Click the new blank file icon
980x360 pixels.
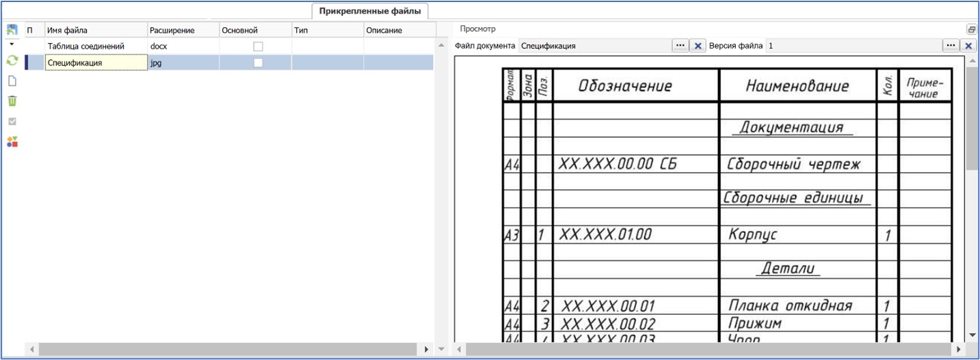[x=12, y=81]
